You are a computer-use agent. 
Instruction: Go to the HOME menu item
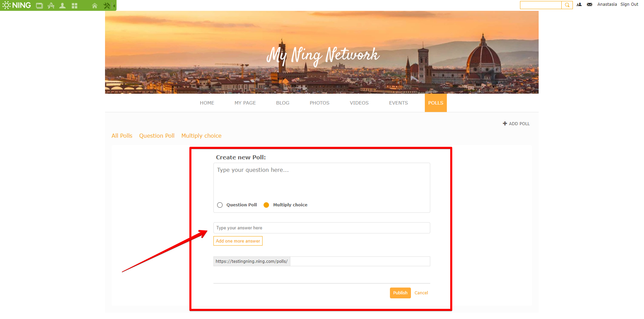coord(207,103)
